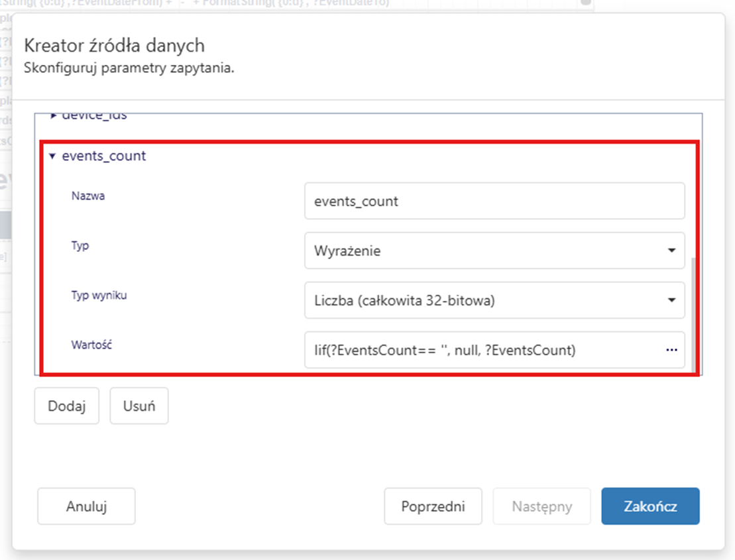Image resolution: width=735 pixels, height=560 pixels.
Task: Click the Wartość field label
Action: (92, 345)
